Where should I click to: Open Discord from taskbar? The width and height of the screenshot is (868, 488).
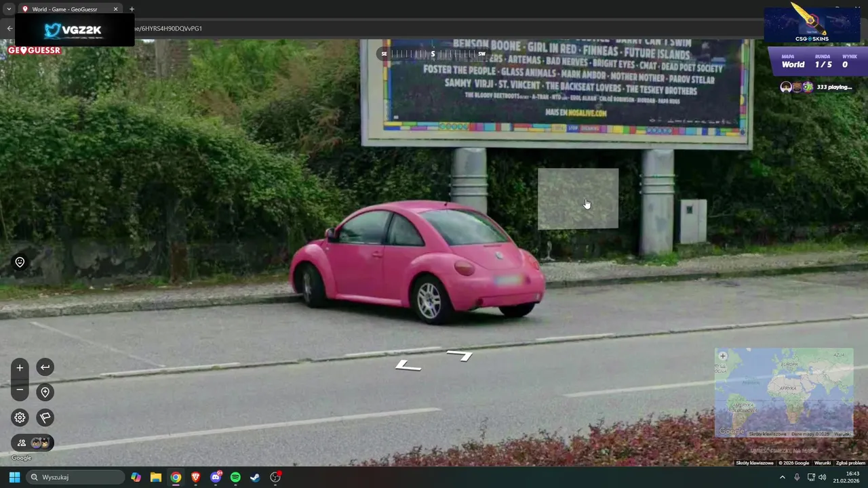point(216,477)
